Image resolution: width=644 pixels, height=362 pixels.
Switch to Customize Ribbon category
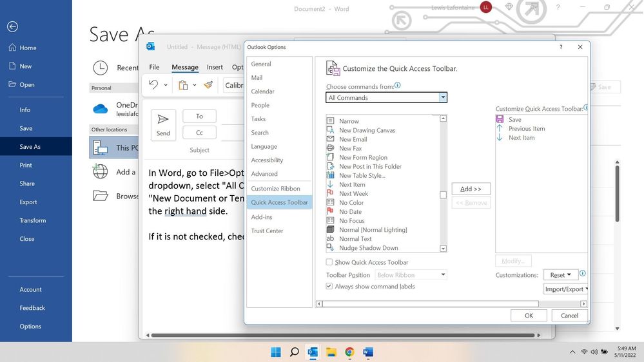pos(275,188)
